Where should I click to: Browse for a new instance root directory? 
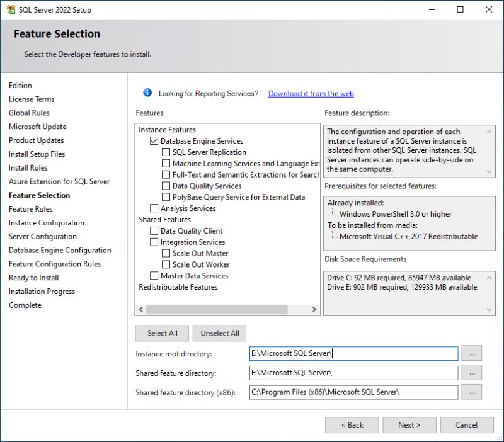tap(472, 353)
